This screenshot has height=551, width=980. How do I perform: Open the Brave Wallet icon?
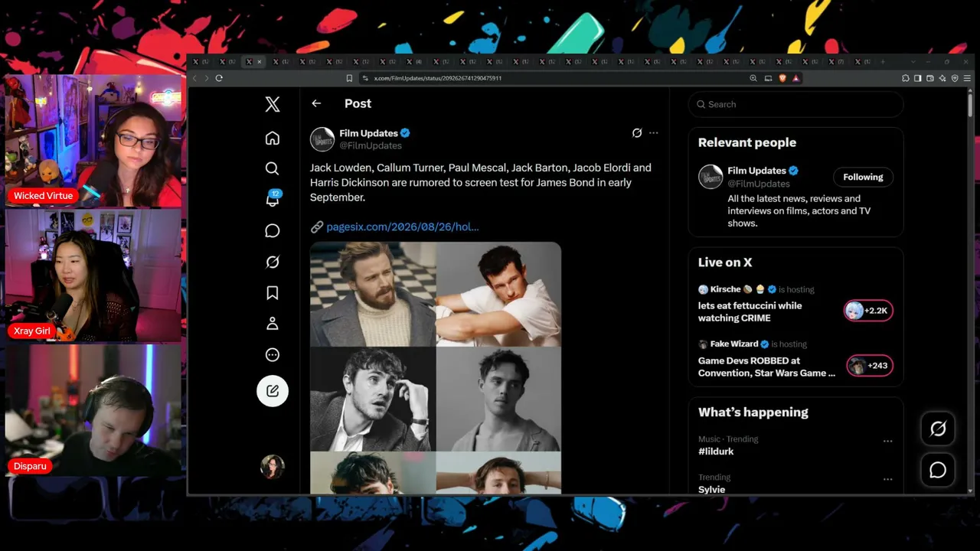tap(930, 78)
